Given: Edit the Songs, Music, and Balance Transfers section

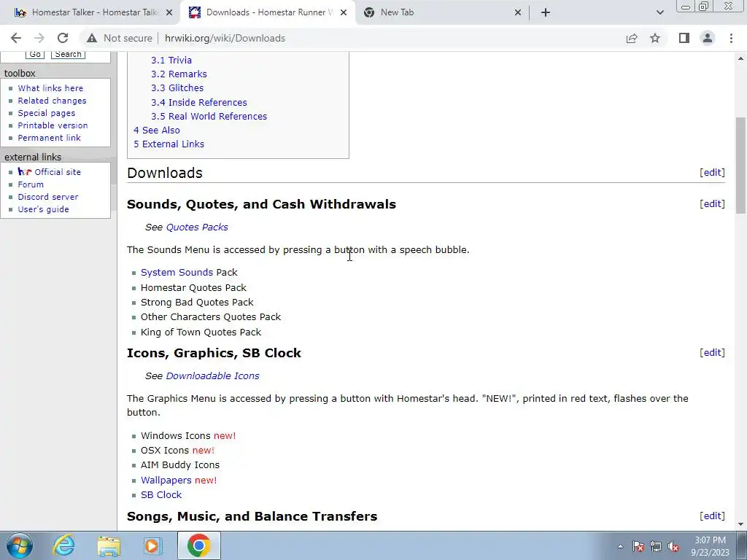Looking at the screenshot, I should 712,516.
